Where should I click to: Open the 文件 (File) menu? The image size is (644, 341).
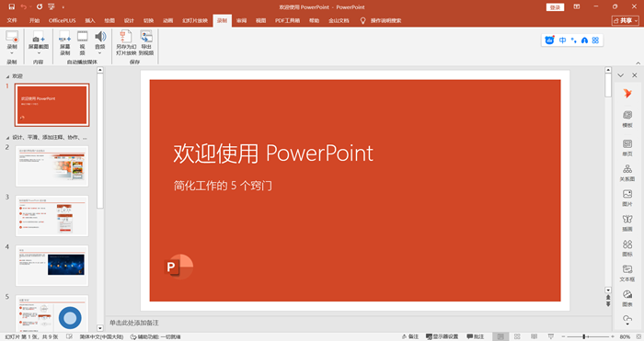12,20
